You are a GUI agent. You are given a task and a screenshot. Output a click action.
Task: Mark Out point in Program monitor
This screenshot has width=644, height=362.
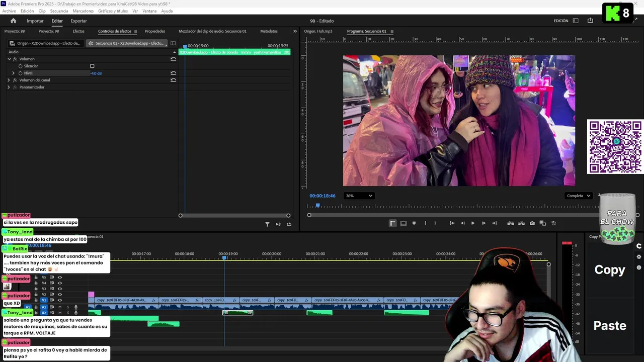pyautogui.click(x=435, y=223)
